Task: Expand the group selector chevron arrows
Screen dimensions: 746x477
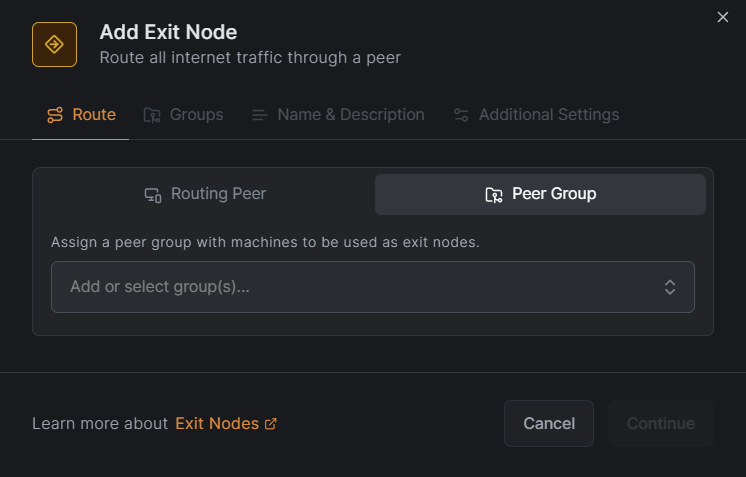Action: (x=670, y=287)
